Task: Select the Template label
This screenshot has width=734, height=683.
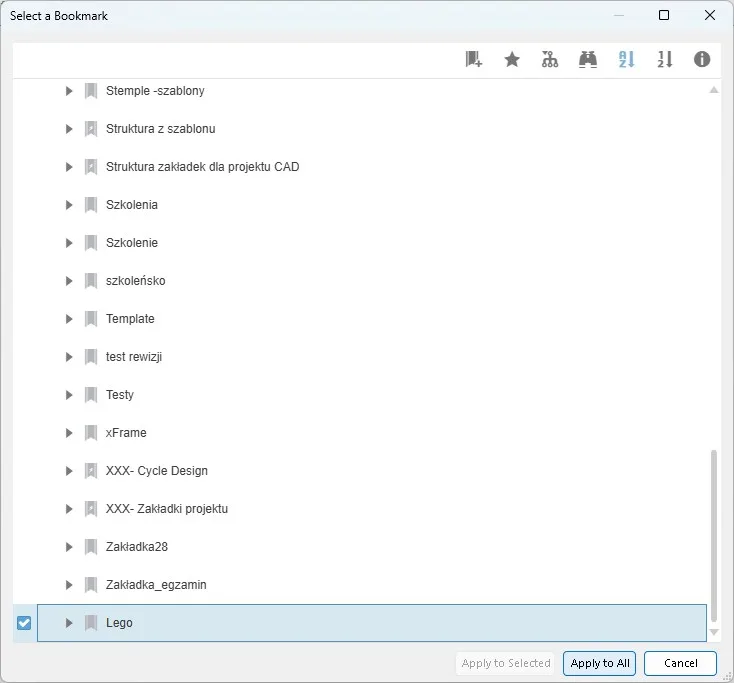Action: 130,319
